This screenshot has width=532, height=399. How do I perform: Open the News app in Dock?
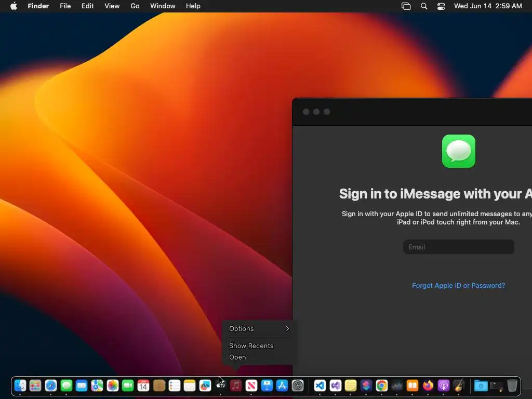251,386
